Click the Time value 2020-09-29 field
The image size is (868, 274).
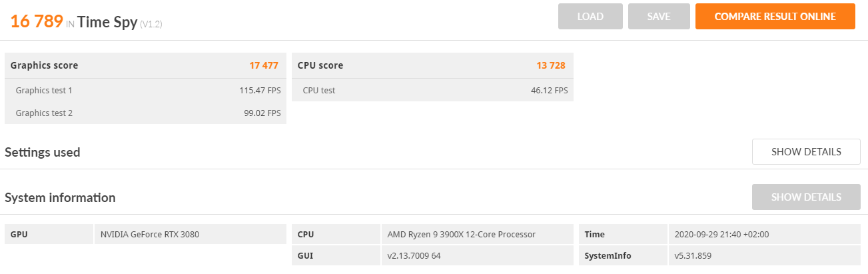pyautogui.click(x=764, y=234)
